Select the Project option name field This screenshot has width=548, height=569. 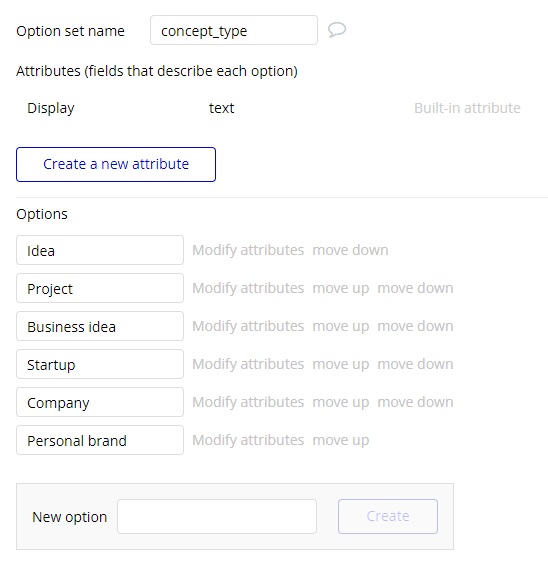[100, 288]
